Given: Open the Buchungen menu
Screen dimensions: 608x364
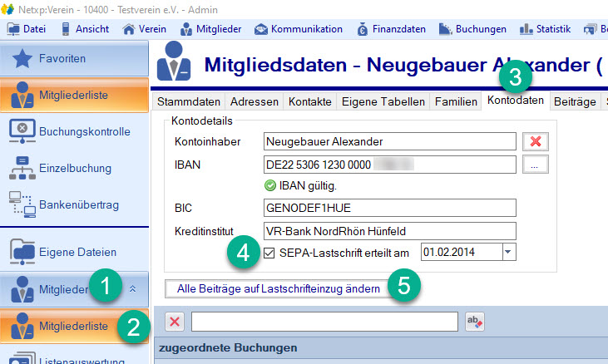Looking at the screenshot, I should click(472, 29).
